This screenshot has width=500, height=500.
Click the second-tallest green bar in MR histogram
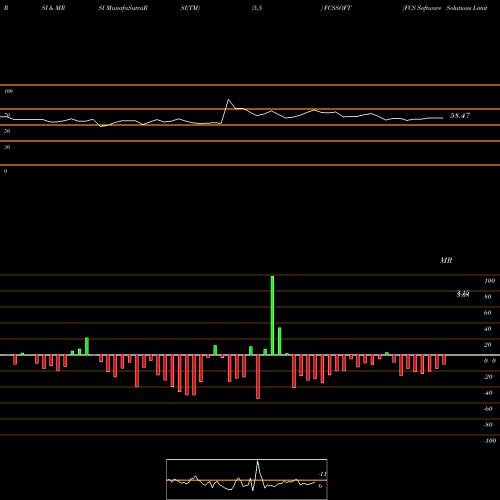click(280, 341)
